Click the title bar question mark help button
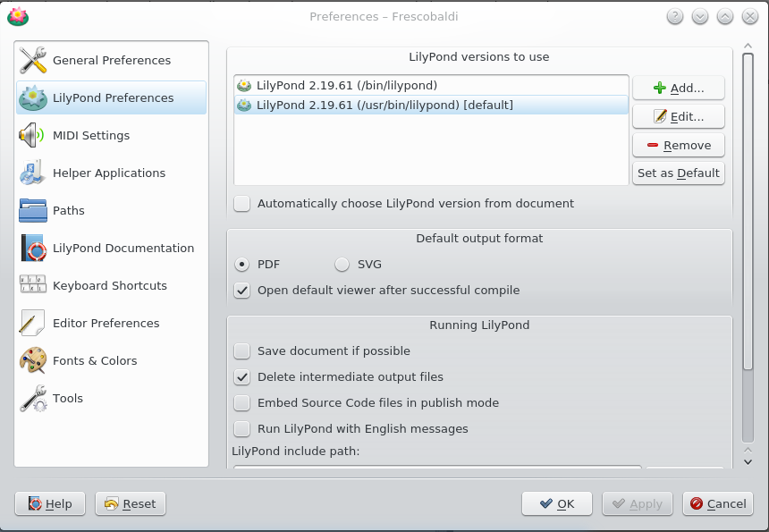Image resolution: width=769 pixels, height=532 pixels. pyautogui.click(x=675, y=17)
